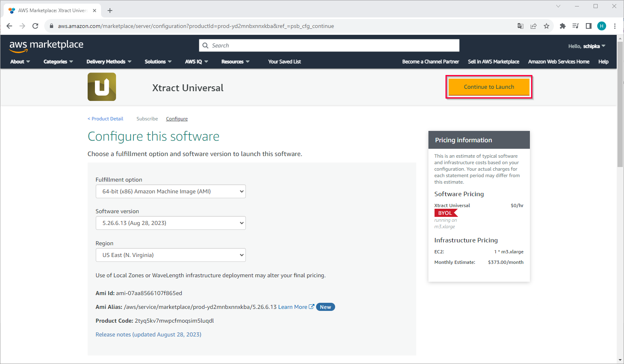Open the Help menu item
The height and width of the screenshot is (364, 624).
[603, 62]
